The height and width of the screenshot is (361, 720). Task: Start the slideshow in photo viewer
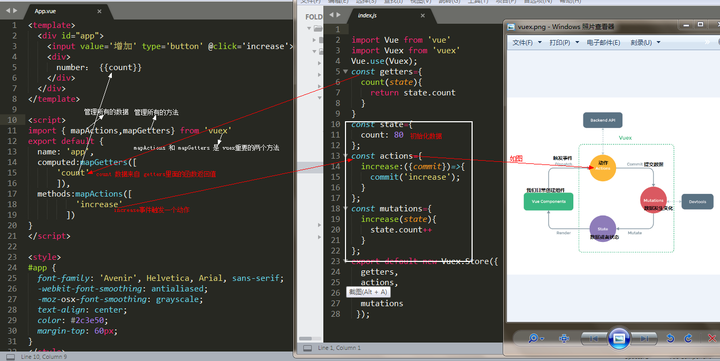[619, 338]
